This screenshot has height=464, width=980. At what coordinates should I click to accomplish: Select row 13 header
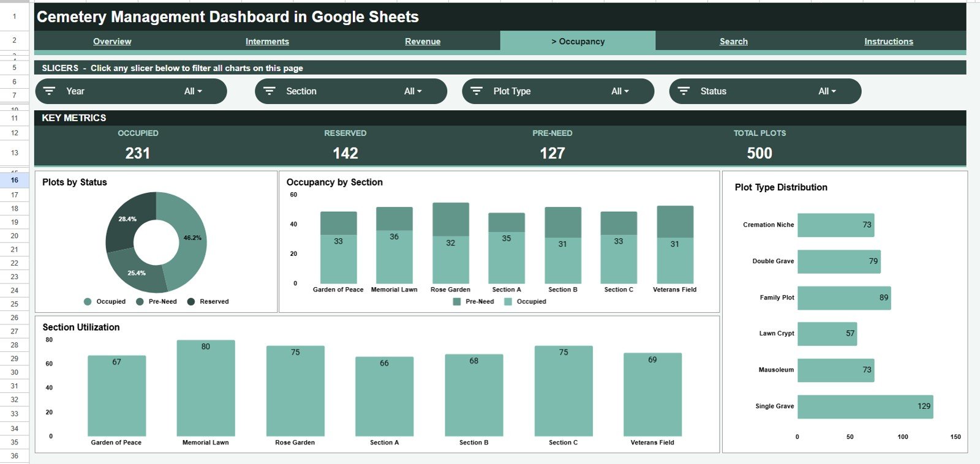click(14, 153)
